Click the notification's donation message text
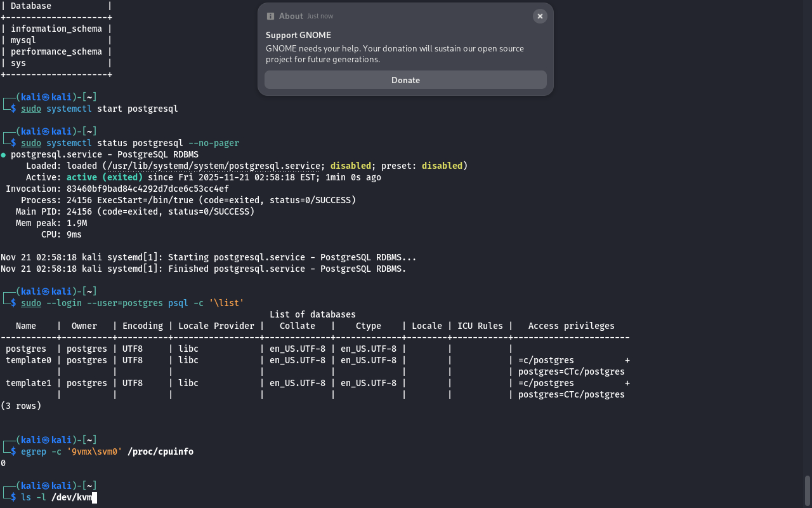This screenshot has height=508, width=812. [395, 54]
